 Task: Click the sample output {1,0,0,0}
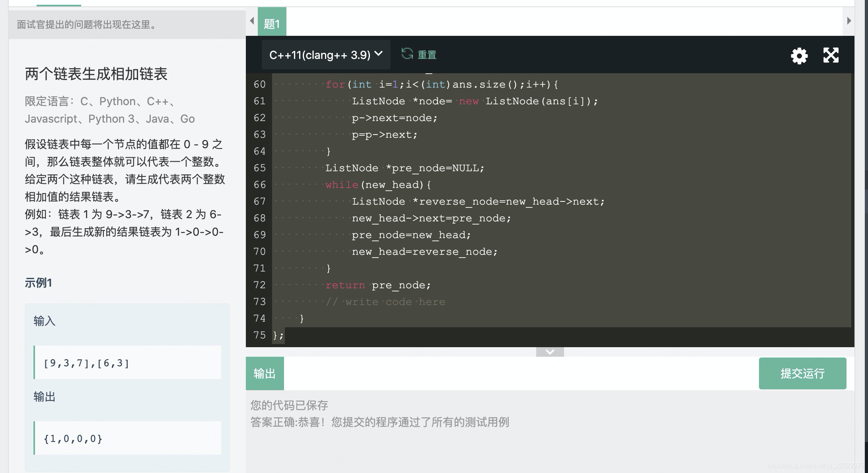tap(73, 438)
